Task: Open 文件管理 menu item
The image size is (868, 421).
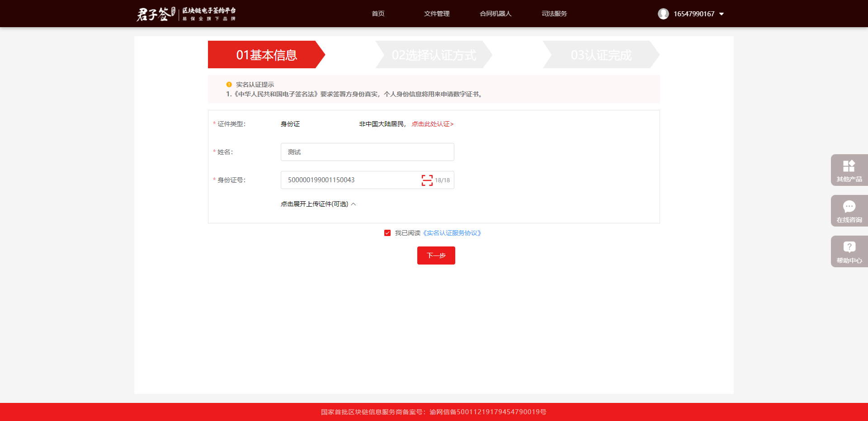Action: pyautogui.click(x=436, y=14)
